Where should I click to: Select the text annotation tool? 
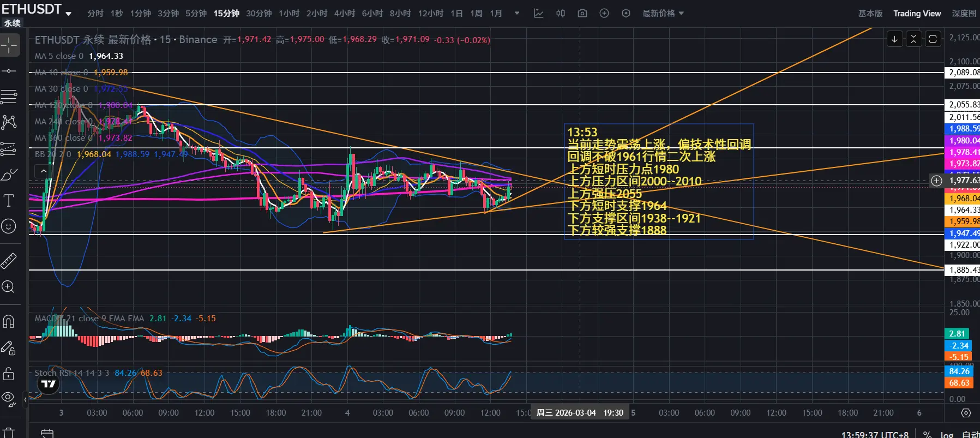tap(9, 201)
